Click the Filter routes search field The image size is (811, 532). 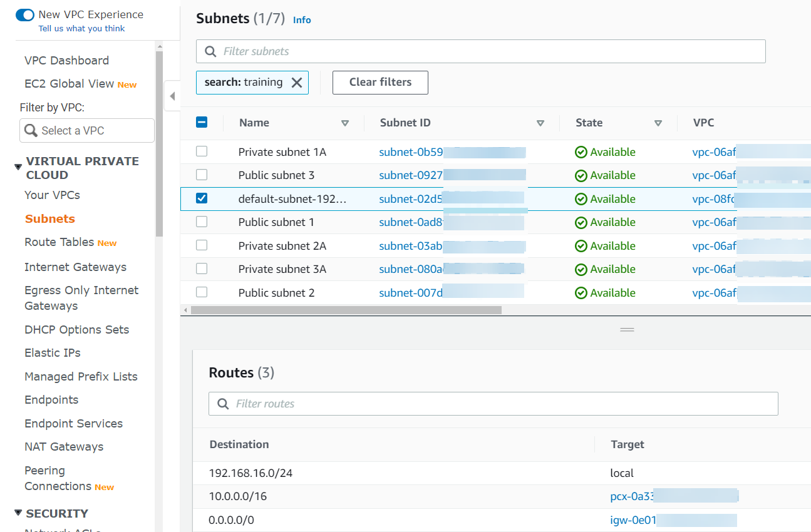[x=493, y=404]
